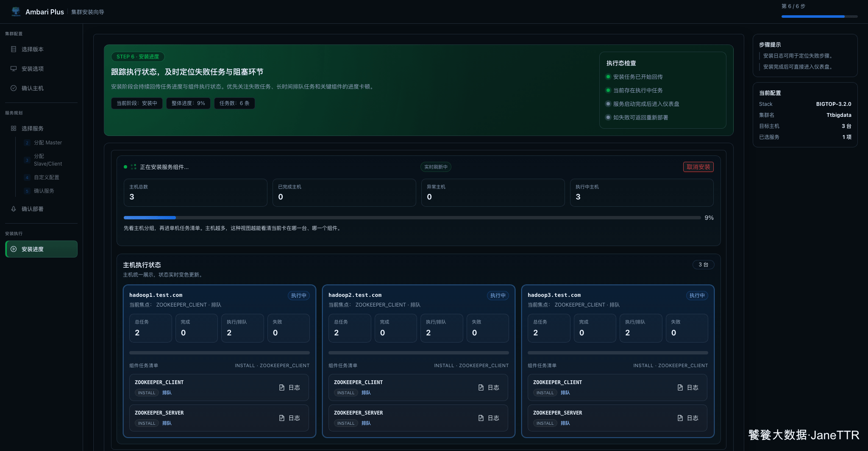This screenshot has width=868, height=451.
Task: Click hadoop3 ZOOKEEPER_SERVER log file icon
Action: (x=680, y=418)
